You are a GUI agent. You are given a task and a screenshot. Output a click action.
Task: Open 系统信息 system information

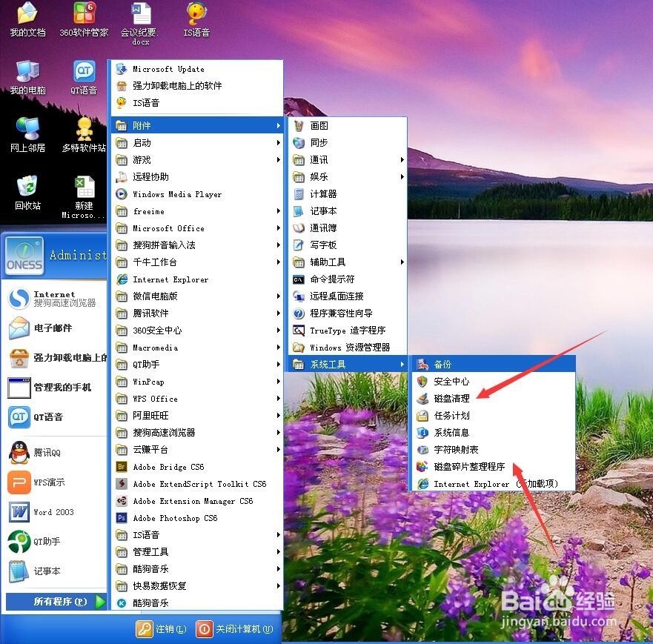pyautogui.click(x=494, y=433)
